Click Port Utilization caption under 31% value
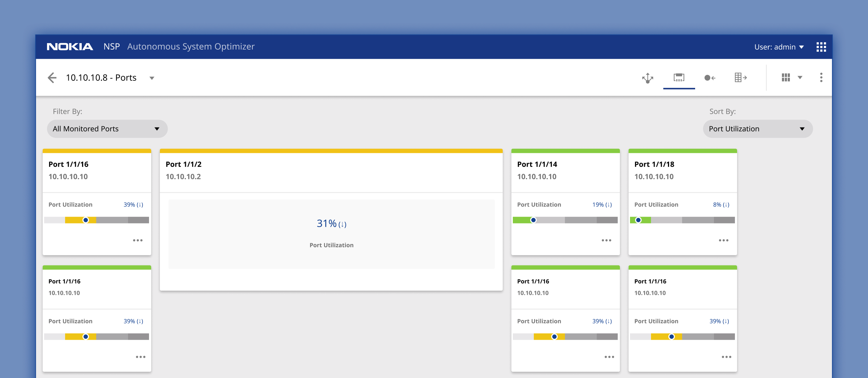Viewport: 868px width, 378px height. (x=331, y=245)
